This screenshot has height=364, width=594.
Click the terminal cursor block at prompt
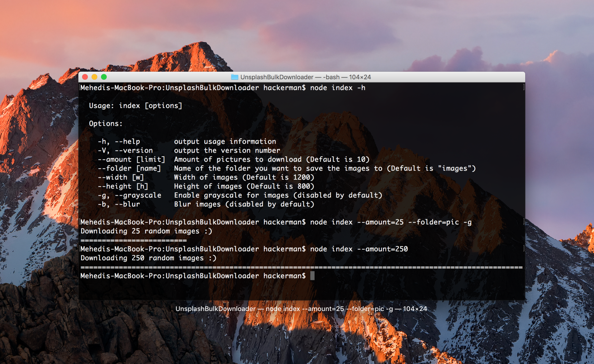point(312,276)
